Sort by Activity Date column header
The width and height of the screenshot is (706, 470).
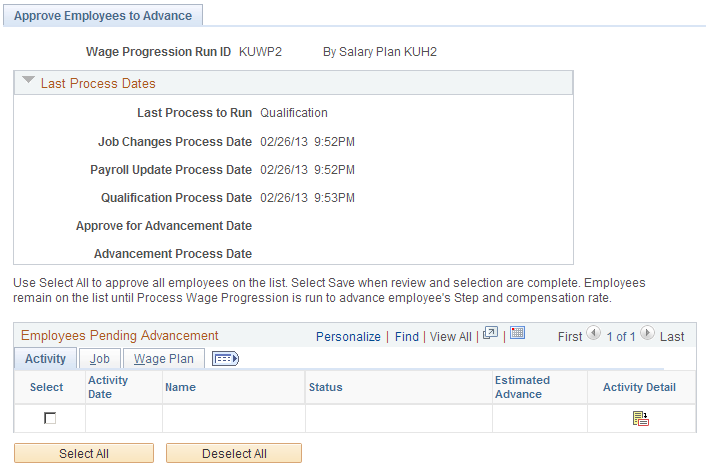pyautogui.click(x=108, y=387)
